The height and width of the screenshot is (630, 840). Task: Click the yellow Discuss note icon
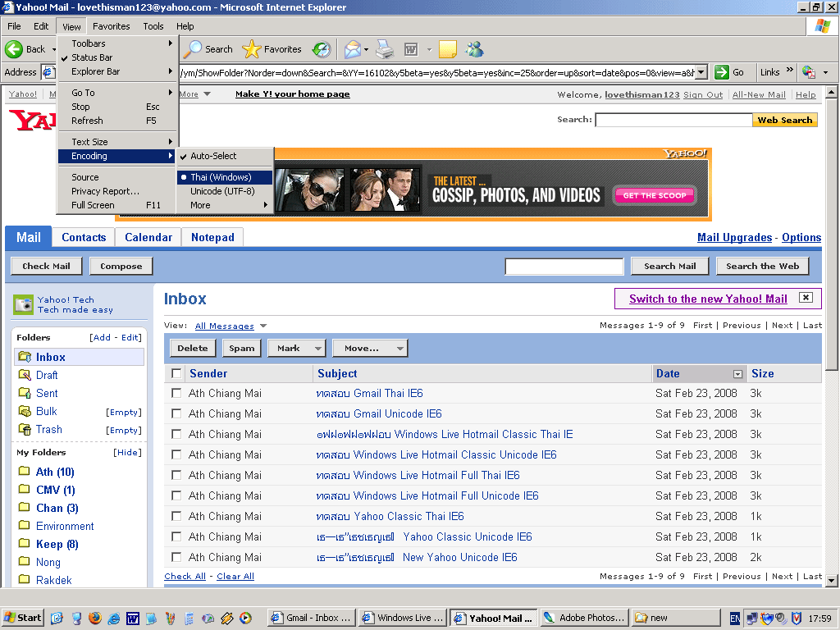(447, 49)
